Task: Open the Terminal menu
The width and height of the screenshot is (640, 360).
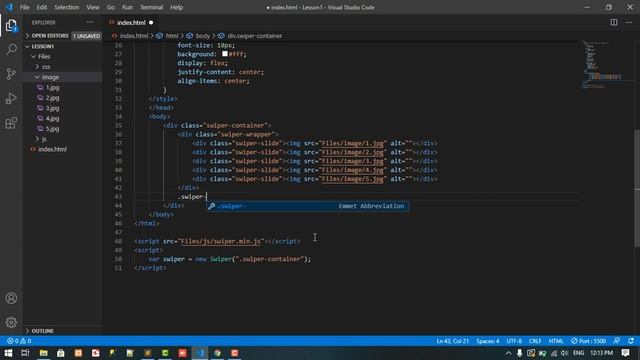Action: 151,7
